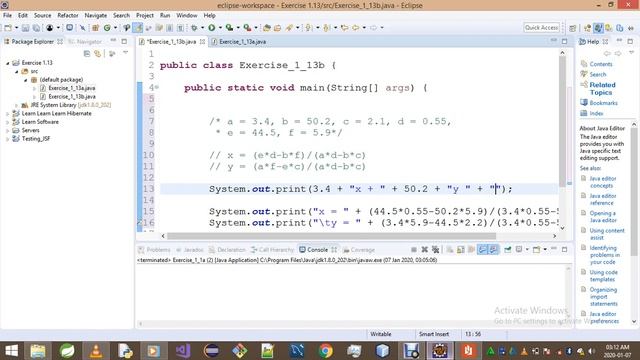Expand JRE System Library node
Viewport: 640px width, 360px height.
click(16, 105)
